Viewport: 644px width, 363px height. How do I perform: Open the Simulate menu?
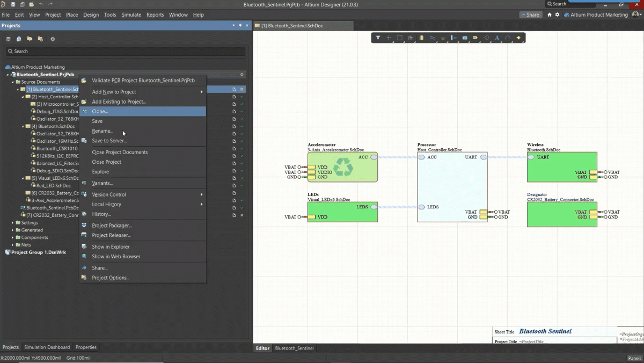131,15
